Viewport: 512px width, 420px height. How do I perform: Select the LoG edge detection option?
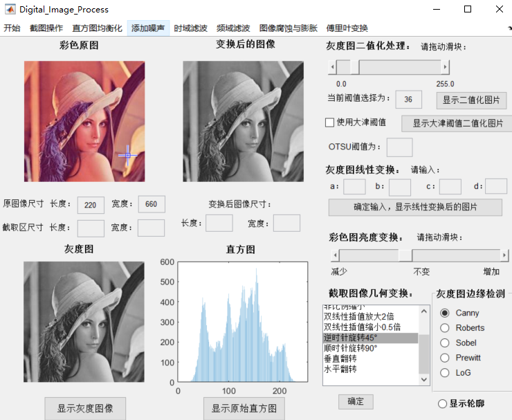(444, 373)
